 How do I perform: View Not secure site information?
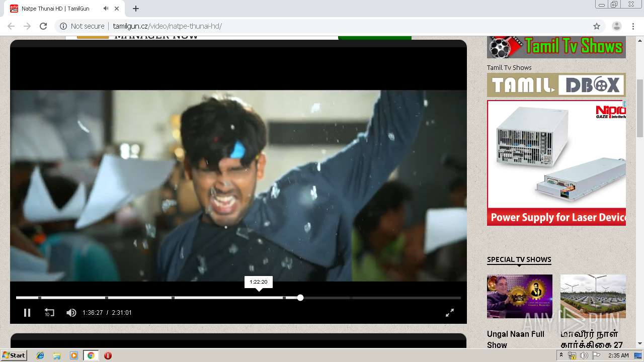point(83,26)
